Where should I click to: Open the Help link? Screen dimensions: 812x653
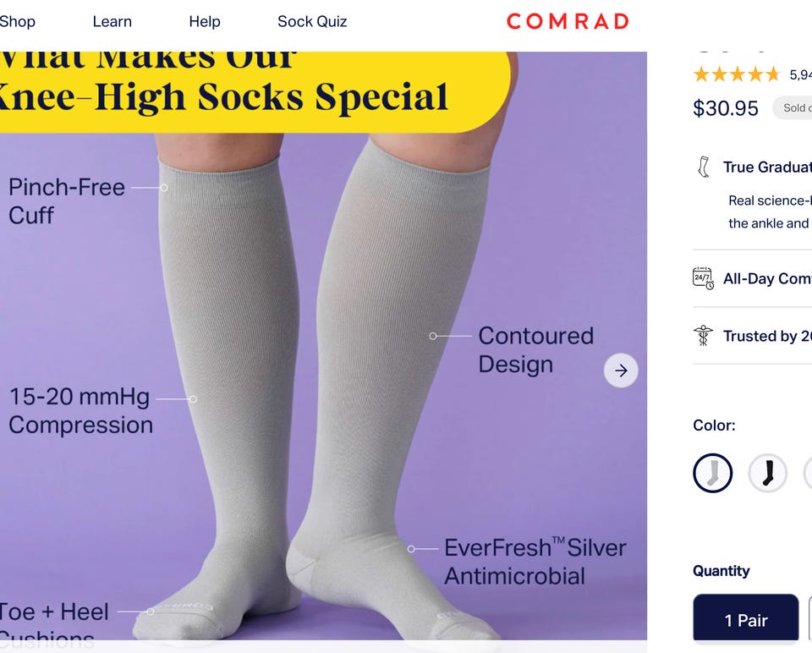click(x=205, y=22)
